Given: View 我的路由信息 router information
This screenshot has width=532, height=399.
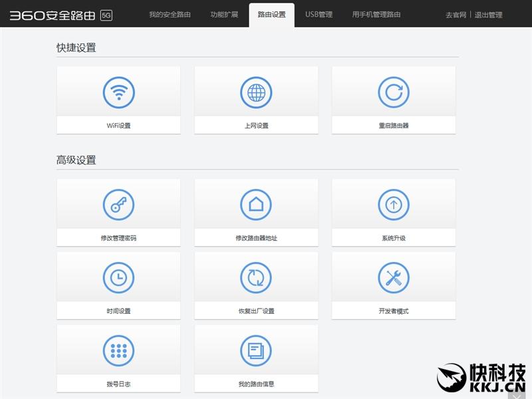Looking at the screenshot, I should tap(255, 351).
